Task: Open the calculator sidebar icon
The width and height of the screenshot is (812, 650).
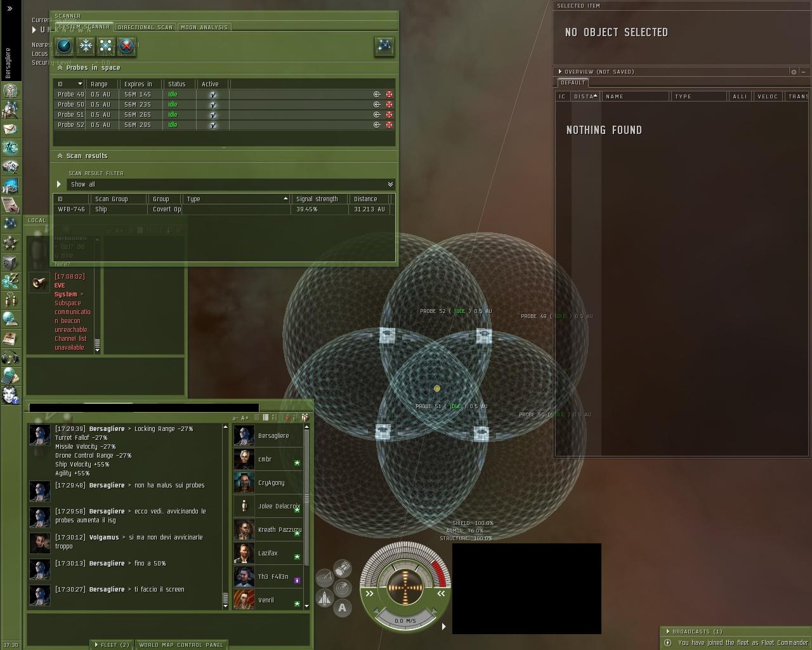Action: (x=10, y=376)
